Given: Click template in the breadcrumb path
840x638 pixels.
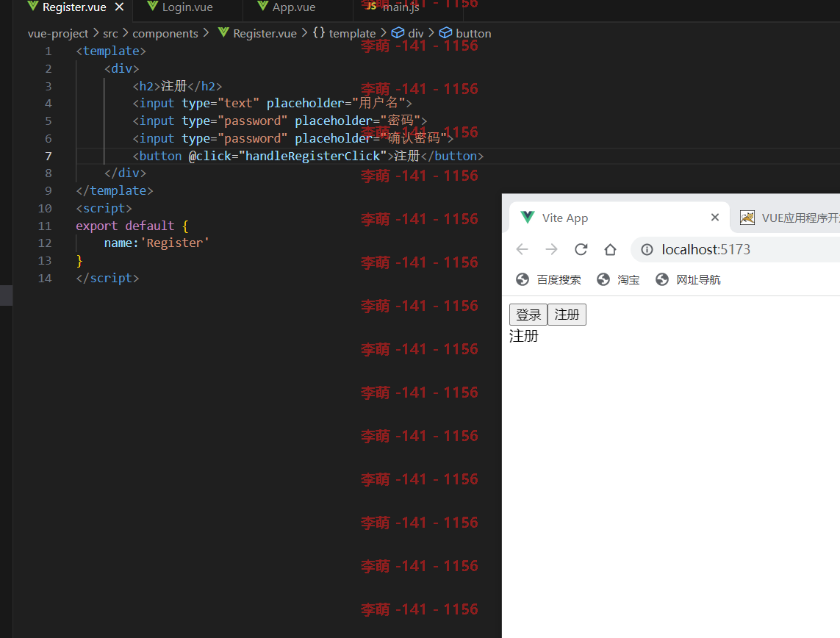Looking at the screenshot, I should click(352, 33).
